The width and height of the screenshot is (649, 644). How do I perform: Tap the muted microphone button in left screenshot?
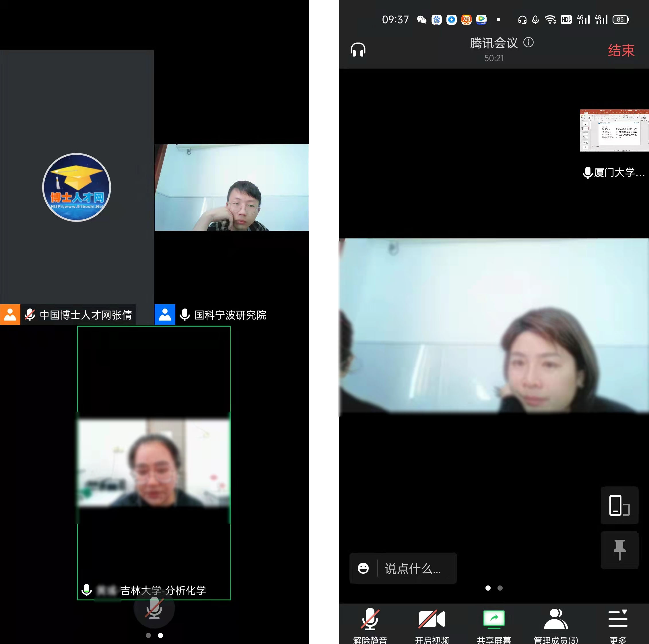[154, 608]
